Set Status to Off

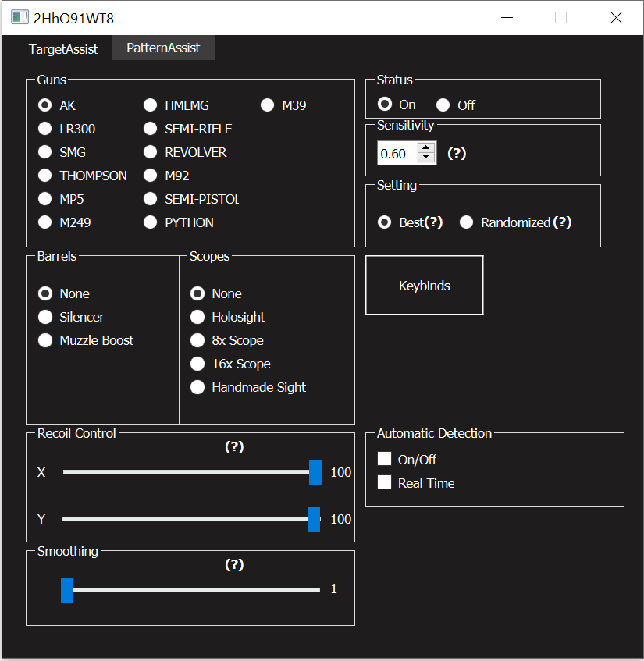point(443,105)
